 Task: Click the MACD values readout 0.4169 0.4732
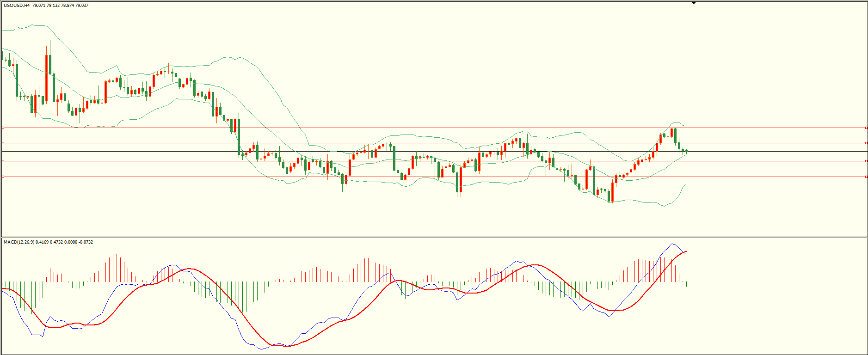[x=49, y=242]
